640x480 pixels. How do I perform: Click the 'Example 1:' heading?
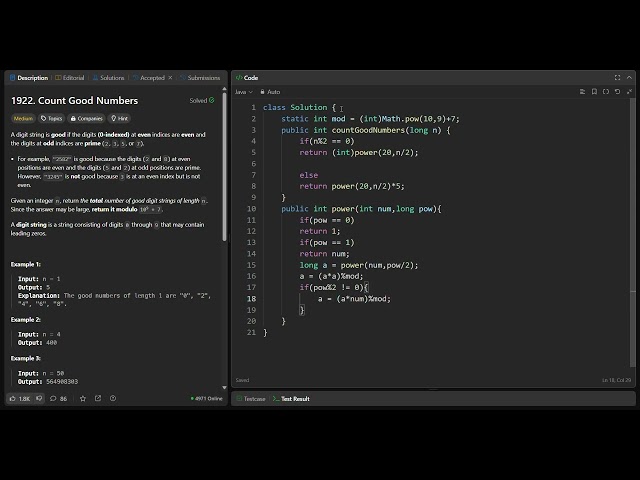click(25, 264)
